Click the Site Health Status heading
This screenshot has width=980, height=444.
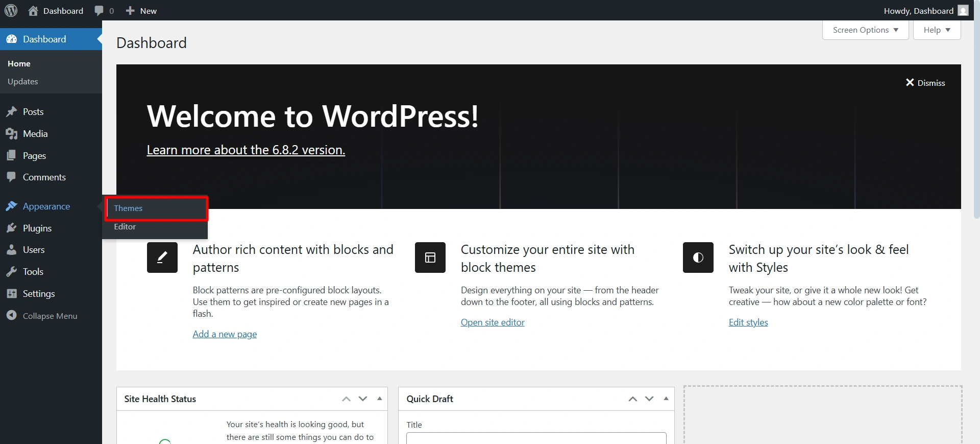[160, 399]
